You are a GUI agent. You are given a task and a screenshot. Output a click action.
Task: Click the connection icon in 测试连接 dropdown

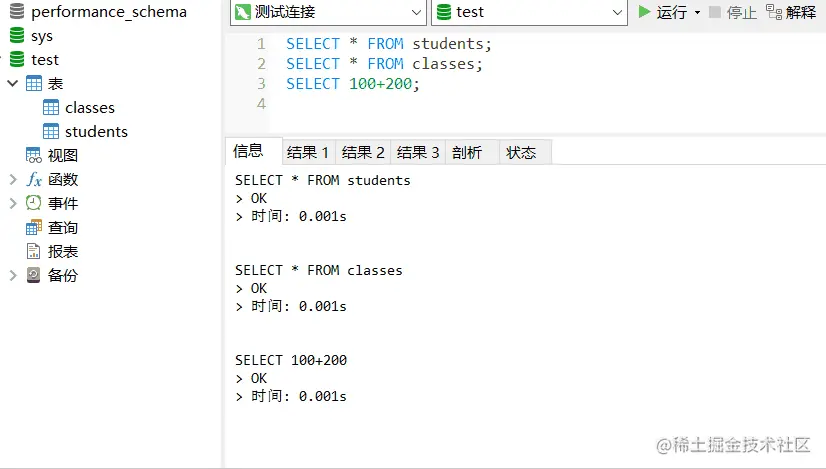243,12
